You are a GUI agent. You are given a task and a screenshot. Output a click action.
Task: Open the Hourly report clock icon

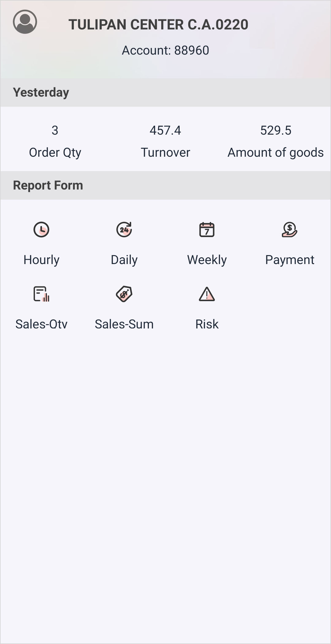41,229
